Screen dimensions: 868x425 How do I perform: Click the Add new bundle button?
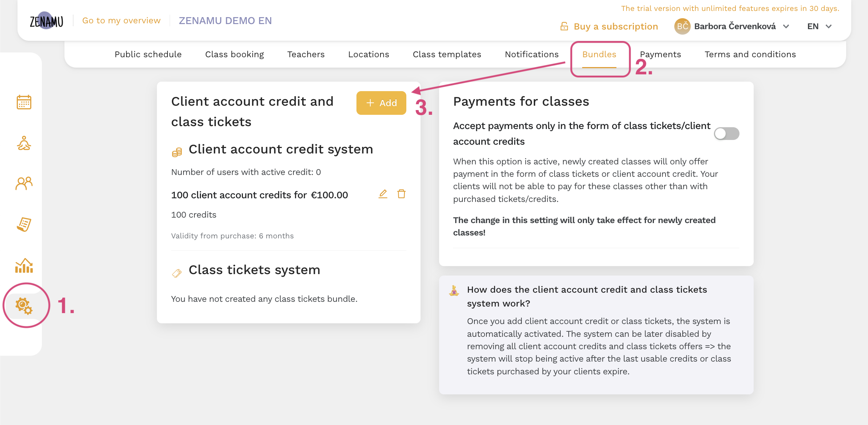(x=381, y=102)
